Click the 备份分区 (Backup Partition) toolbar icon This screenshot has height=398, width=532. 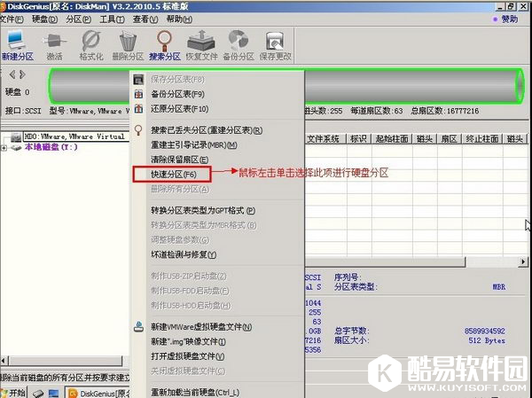pos(238,44)
